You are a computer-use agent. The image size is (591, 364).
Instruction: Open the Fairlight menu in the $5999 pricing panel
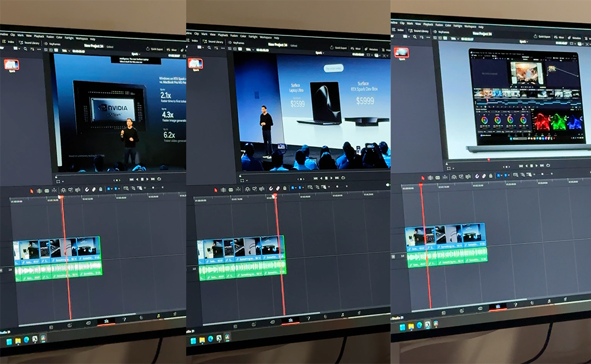(x=253, y=37)
